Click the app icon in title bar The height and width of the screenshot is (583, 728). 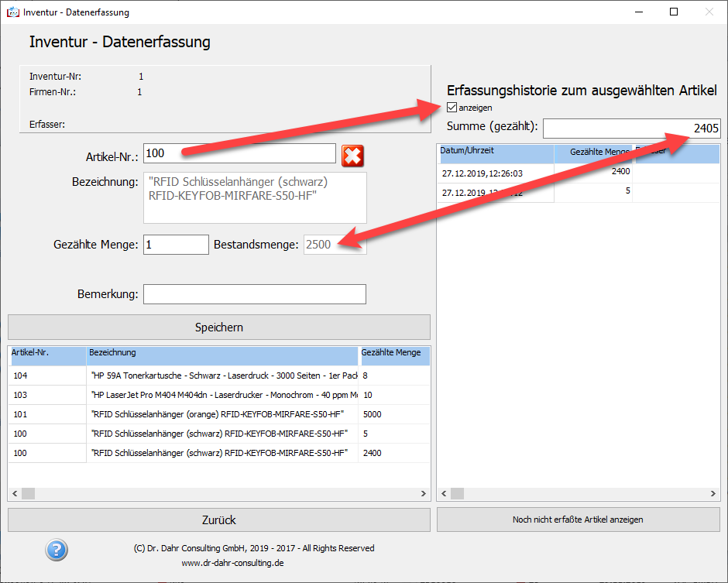point(12,12)
